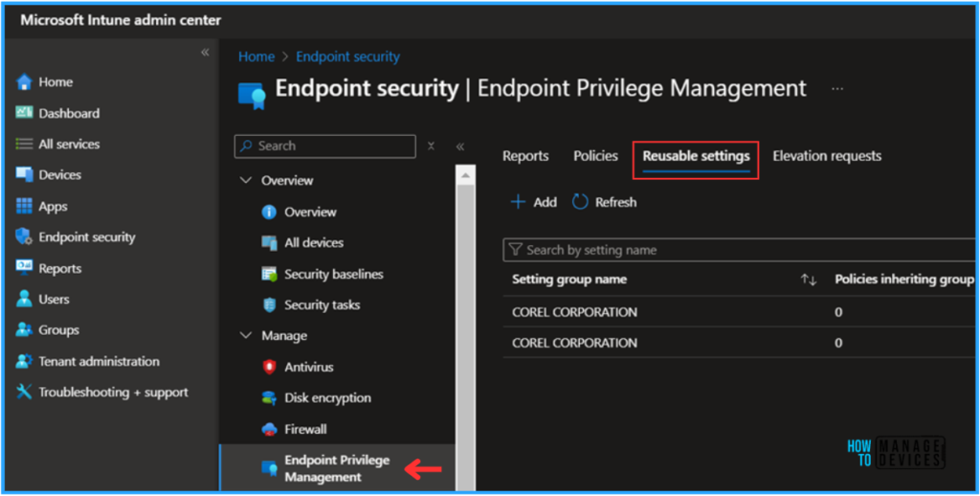The width and height of the screenshot is (980, 496).
Task: Collapse the Endpoint security blade menu
Action: 460,147
